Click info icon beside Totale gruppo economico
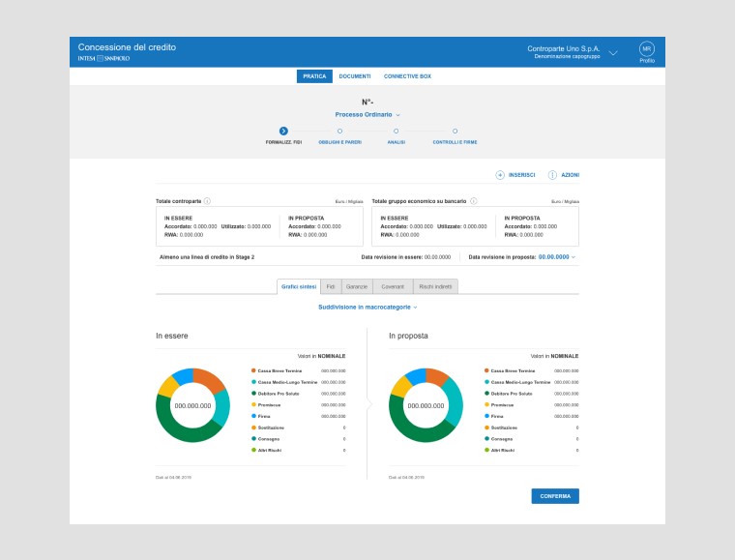Screen dimensions: 735x560 (474, 201)
